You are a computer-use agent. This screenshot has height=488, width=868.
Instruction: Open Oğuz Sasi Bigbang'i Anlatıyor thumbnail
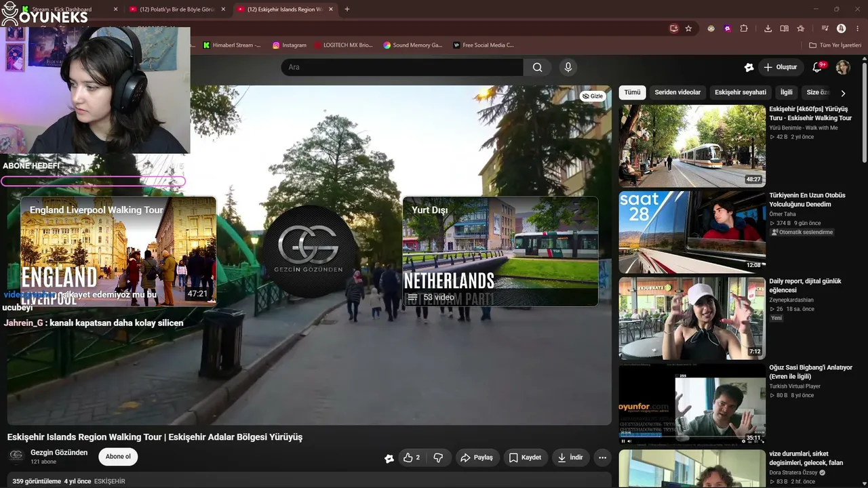692,404
